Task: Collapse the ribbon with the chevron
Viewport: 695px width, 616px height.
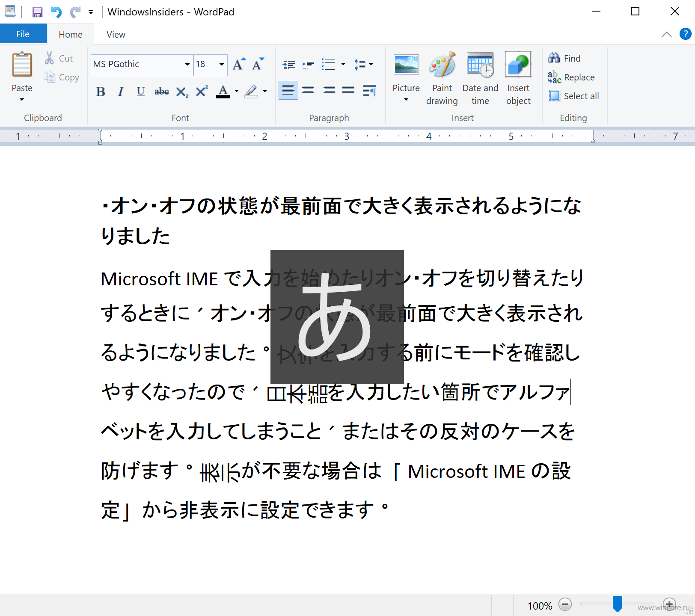Action: [666, 34]
